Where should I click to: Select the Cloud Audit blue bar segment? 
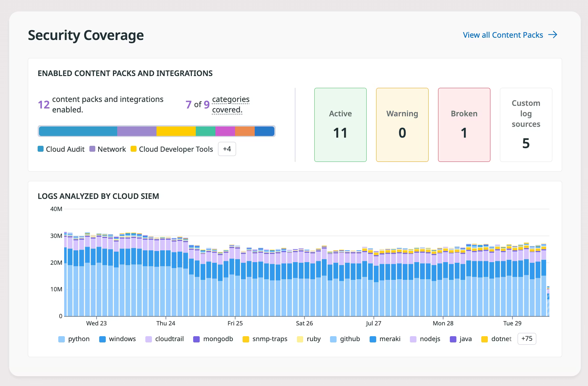pos(78,131)
